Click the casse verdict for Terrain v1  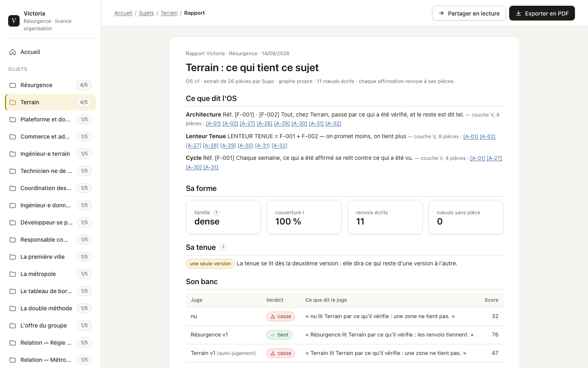coord(281,353)
